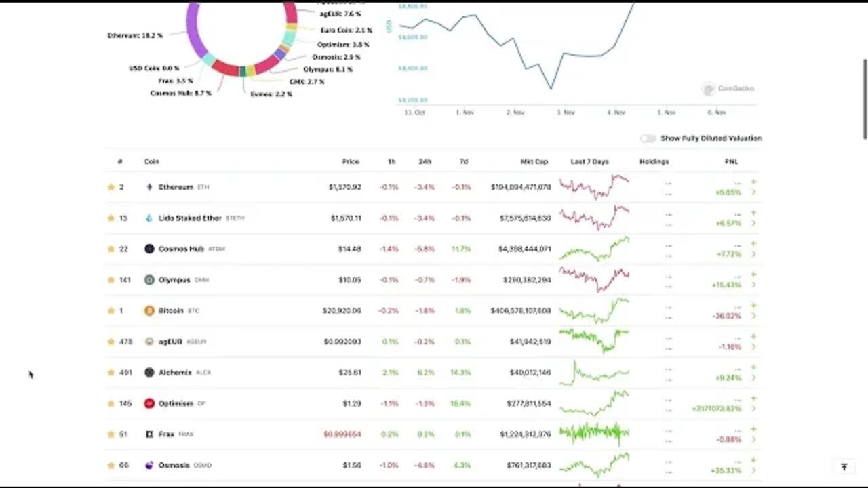Add a transaction for Bitcoin with plus icon
The image size is (868, 488).
click(753, 306)
